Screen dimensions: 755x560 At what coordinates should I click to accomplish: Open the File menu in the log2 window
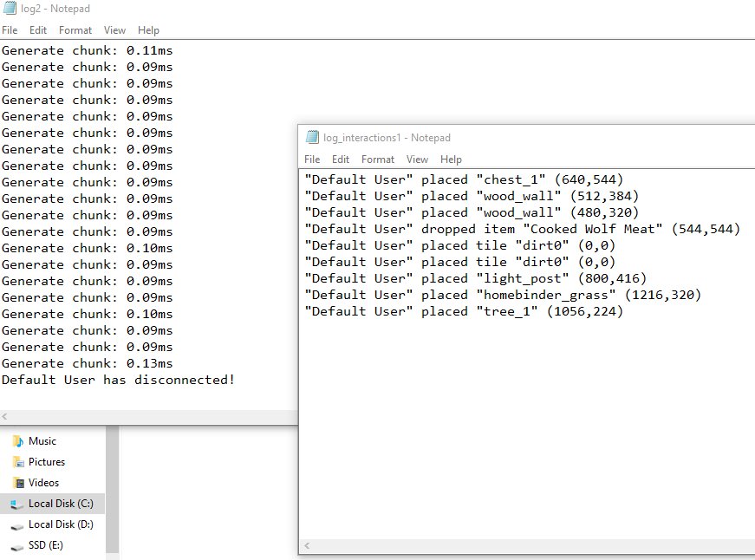[10, 29]
